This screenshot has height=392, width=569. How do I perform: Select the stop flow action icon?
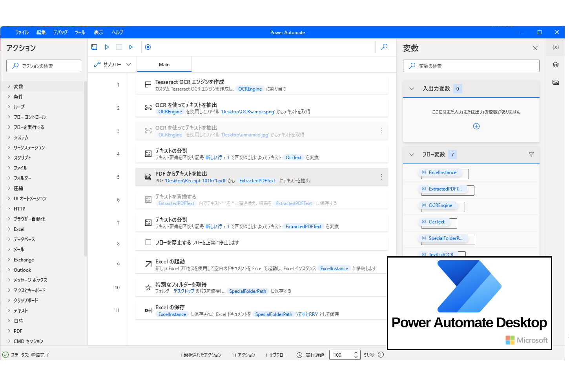coord(148,242)
